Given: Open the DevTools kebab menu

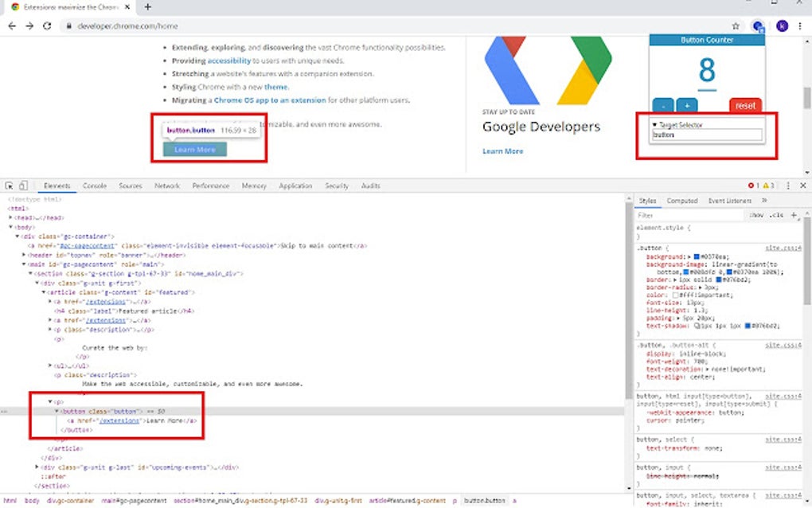Looking at the screenshot, I should coord(788,186).
